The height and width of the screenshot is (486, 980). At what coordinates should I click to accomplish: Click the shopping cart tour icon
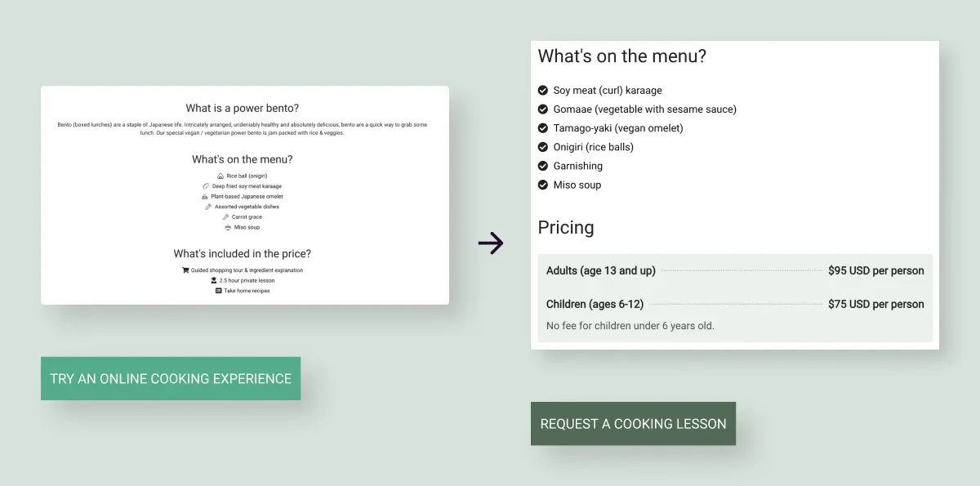(185, 270)
